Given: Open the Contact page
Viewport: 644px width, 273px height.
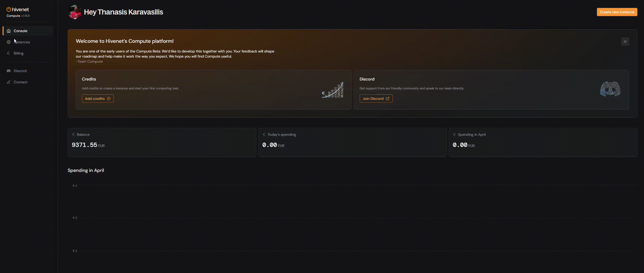Looking at the screenshot, I should click(x=20, y=82).
